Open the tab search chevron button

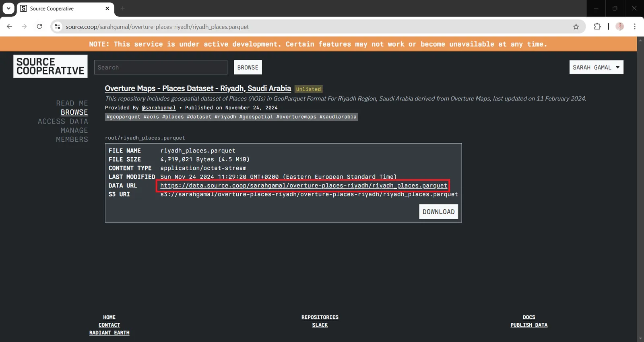pyautogui.click(x=8, y=8)
